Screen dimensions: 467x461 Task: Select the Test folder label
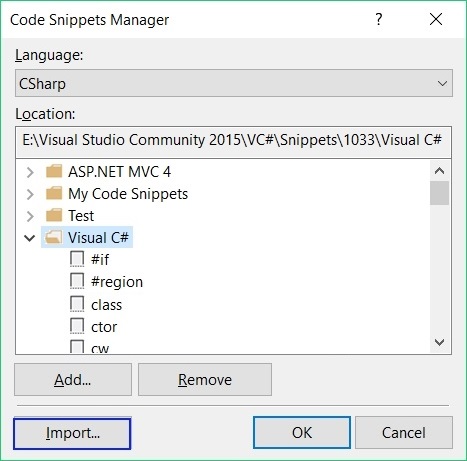(81, 216)
